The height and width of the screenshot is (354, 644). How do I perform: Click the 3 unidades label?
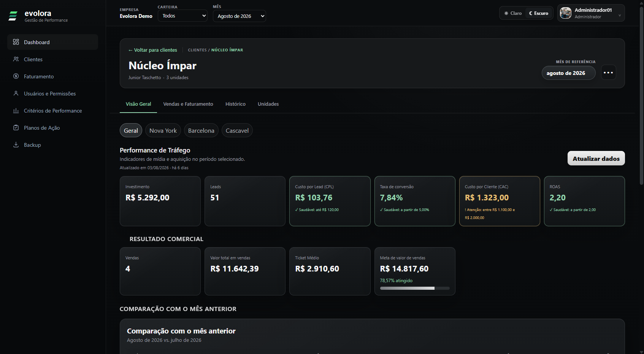(x=177, y=78)
